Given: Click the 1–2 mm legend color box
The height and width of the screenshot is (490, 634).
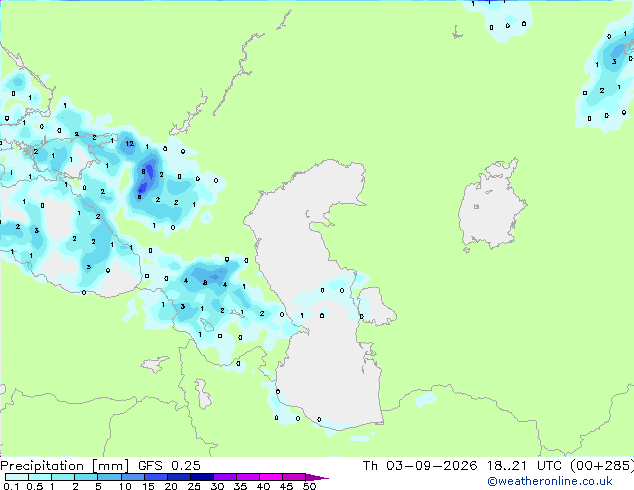Looking at the screenshot, I should coord(63,477).
